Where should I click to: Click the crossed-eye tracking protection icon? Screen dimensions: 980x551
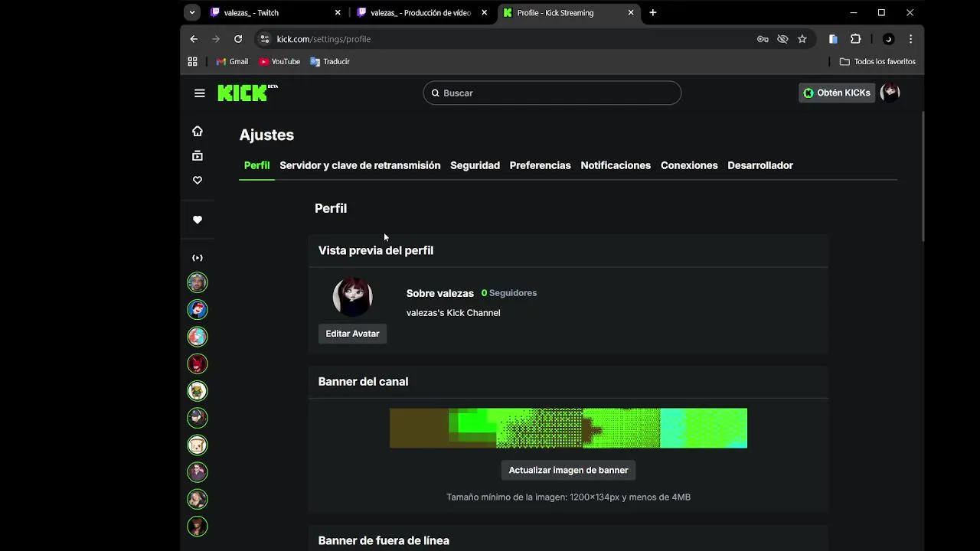(x=782, y=39)
